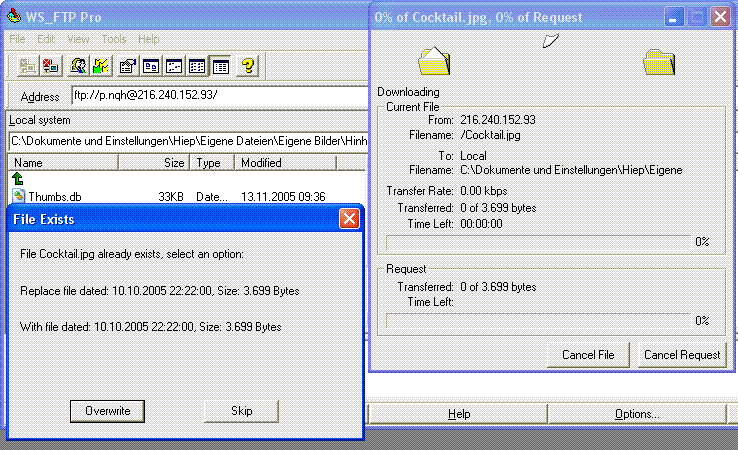Open the View menu
Viewport: 738px width, 450px height.
[78, 39]
